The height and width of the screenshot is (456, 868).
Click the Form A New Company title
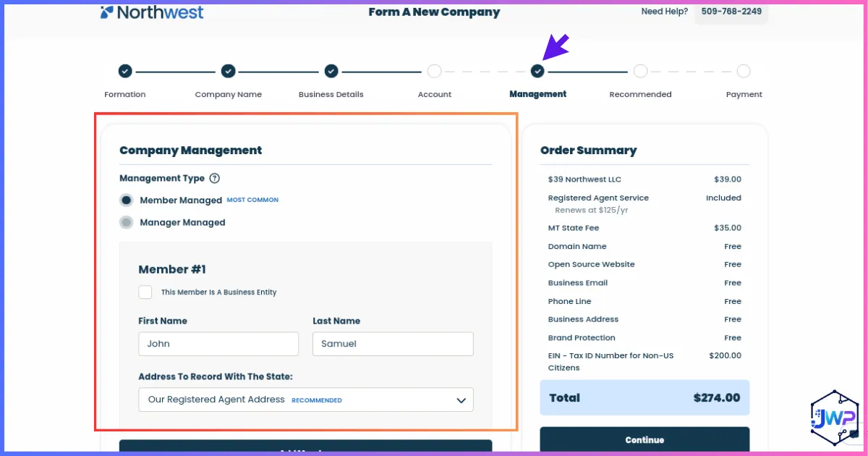coord(434,12)
